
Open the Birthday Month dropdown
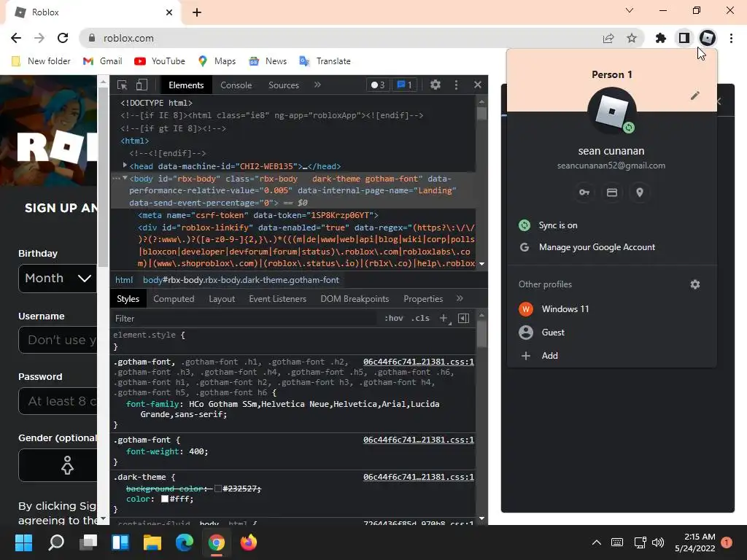coord(58,279)
